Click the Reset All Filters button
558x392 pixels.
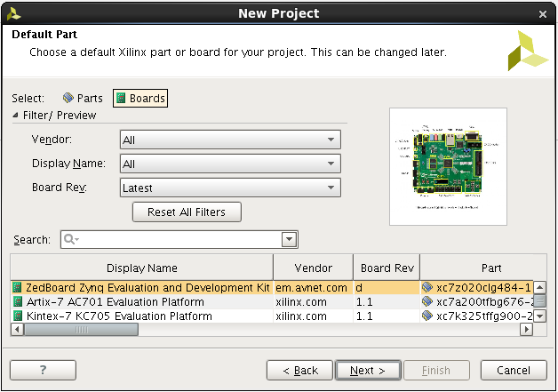(187, 212)
